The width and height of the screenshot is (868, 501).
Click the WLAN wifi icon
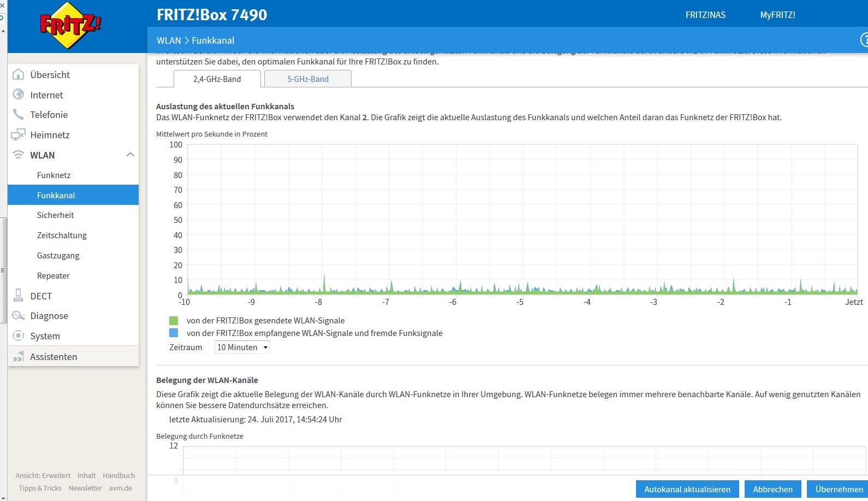tap(19, 155)
